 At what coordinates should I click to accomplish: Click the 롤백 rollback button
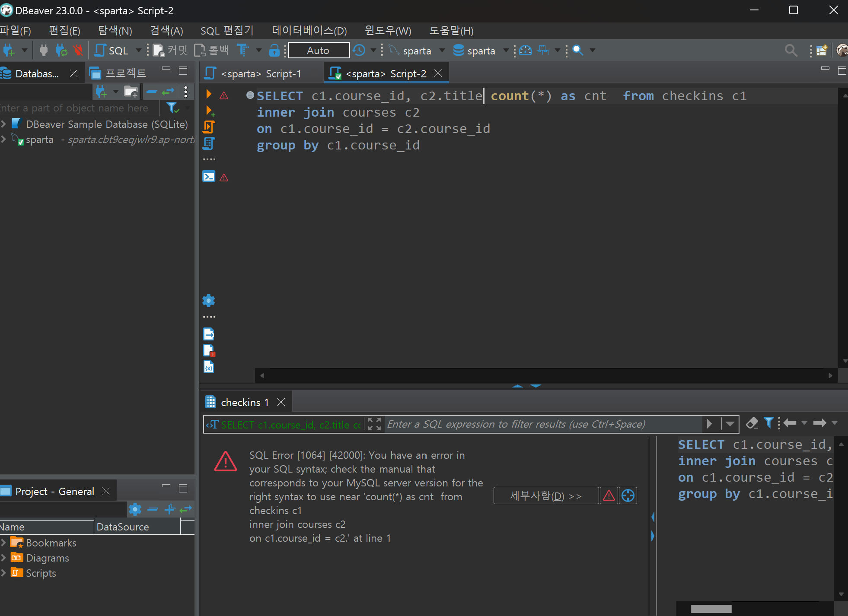tap(211, 51)
